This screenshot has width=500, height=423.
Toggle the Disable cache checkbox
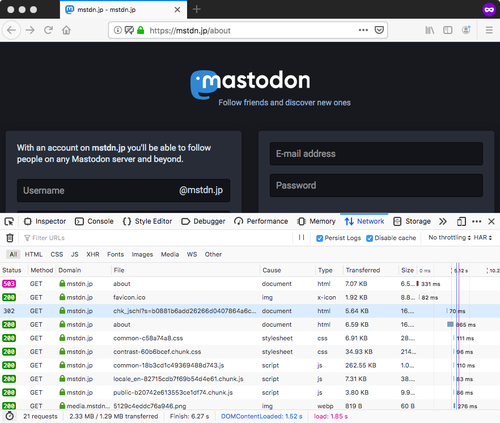pos(369,238)
